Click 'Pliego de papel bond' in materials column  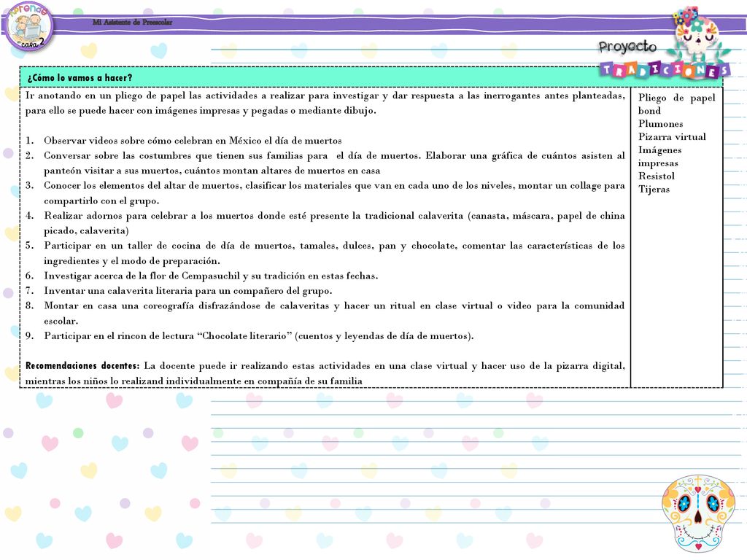coord(676,104)
